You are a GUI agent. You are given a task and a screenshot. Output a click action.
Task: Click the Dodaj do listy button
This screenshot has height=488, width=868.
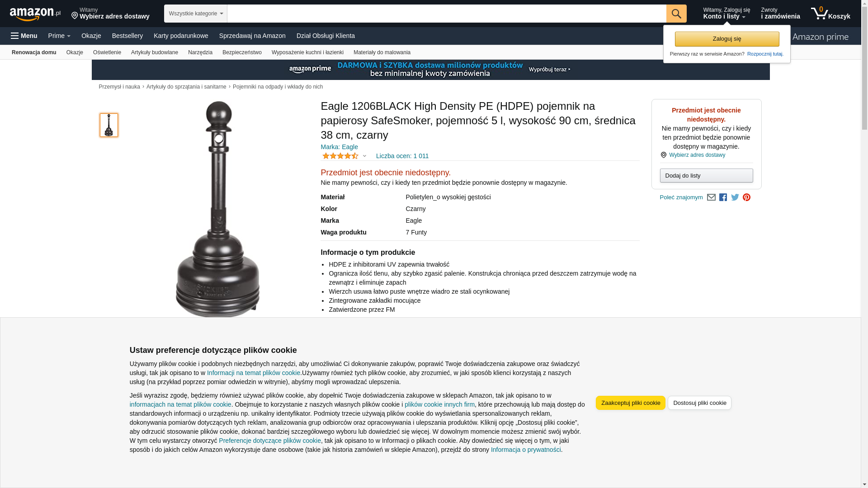click(707, 175)
